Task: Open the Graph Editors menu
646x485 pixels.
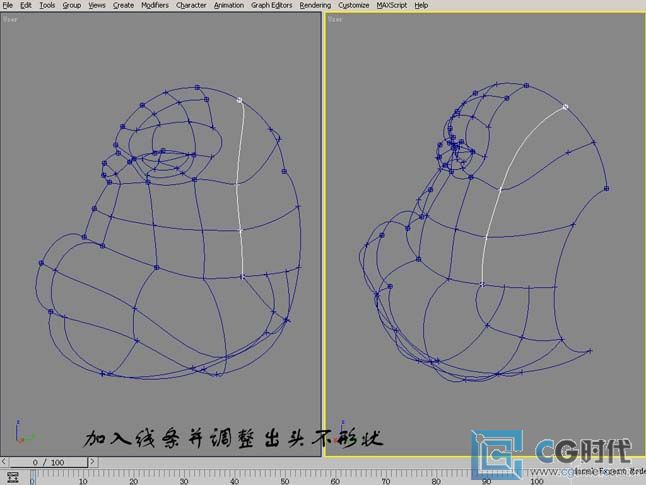Action: coord(272,5)
